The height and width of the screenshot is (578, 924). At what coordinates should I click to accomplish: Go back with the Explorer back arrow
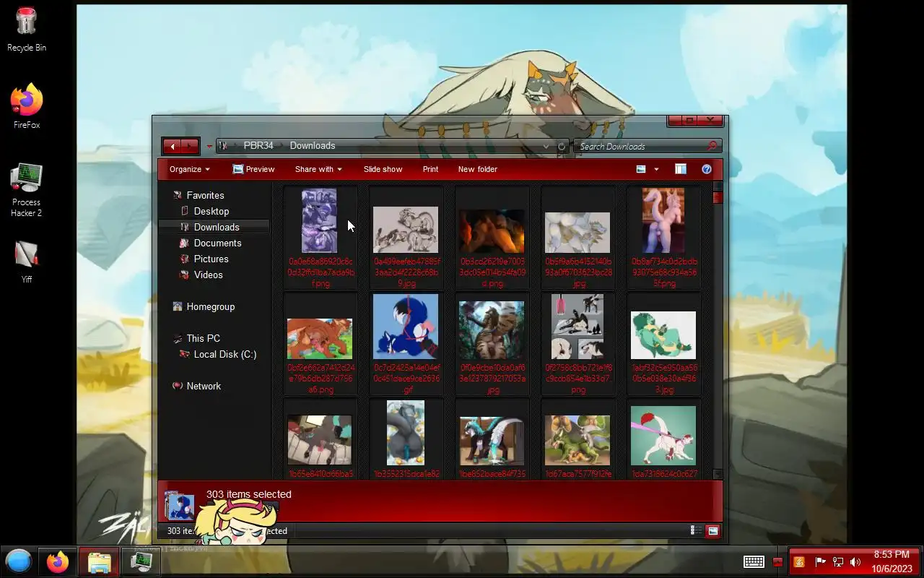click(x=172, y=147)
